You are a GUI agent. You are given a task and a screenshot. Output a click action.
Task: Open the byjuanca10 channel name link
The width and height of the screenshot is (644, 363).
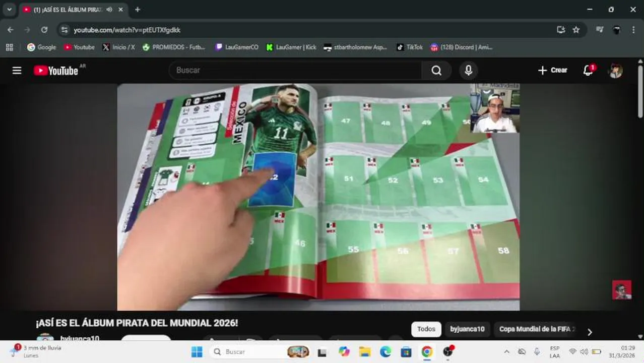click(80, 338)
